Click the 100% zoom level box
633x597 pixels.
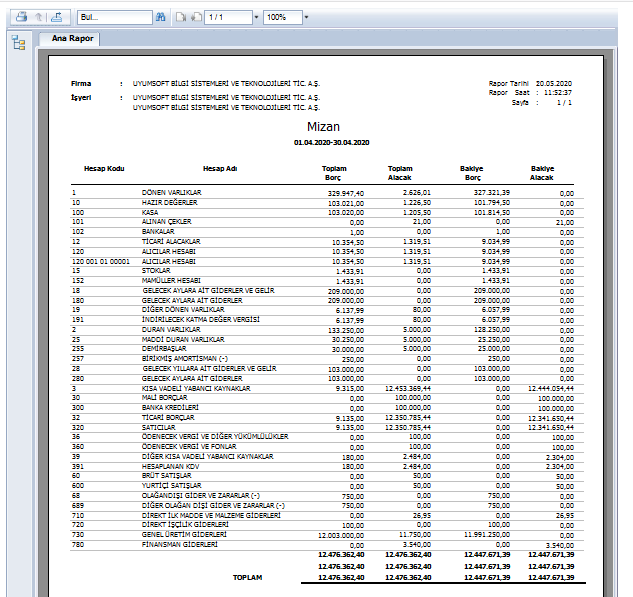282,18
